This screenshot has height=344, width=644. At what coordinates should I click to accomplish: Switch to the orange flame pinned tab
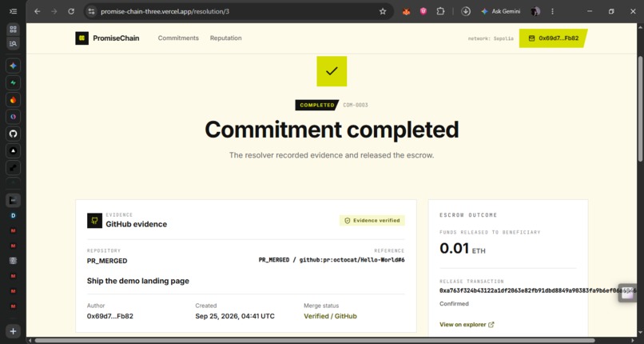(x=13, y=100)
